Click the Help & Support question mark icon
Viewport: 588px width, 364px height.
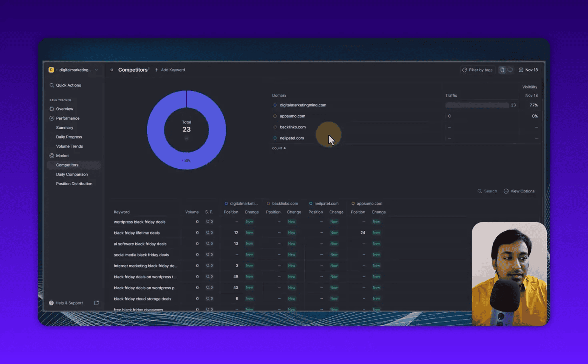pyautogui.click(x=51, y=303)
